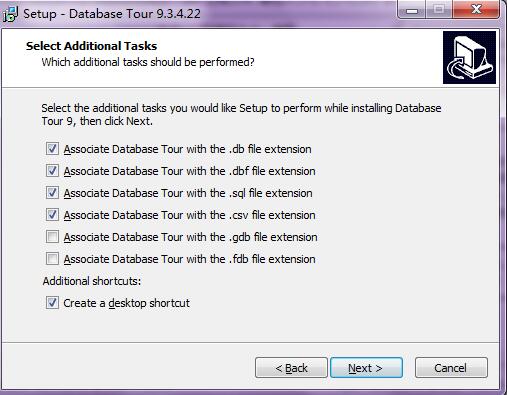The width and height of the screenshot is (507, 395).
Task: Click the .fdb file extension label text
Action: tap(189, 259)
